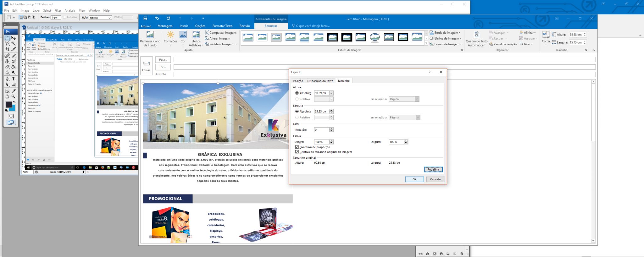Viewport: 644px width, 257px height.
Task: Click Alterar Imagem in the ribbon
Action: pos(217,38)
